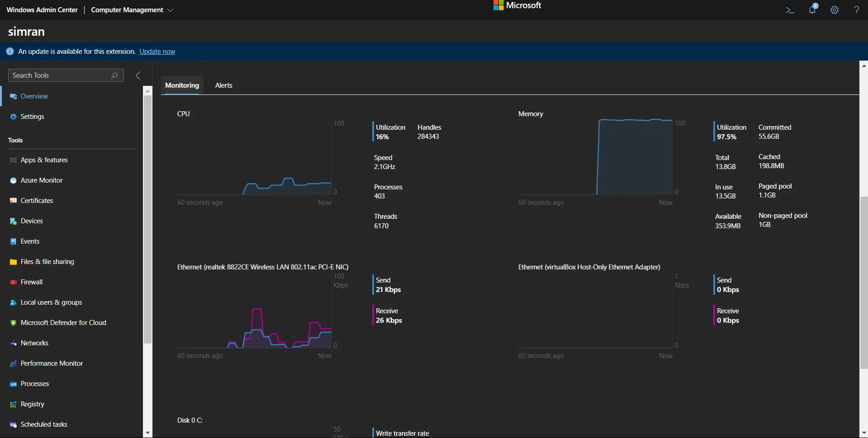Open Azure Monitor tool label
The width and height of the screenshot is (868, 438).
(x=42, y=180)
